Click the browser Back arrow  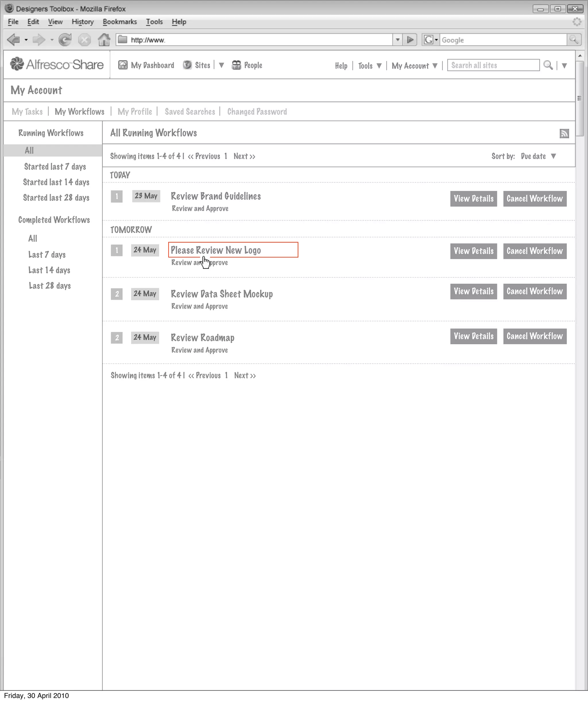13,40
